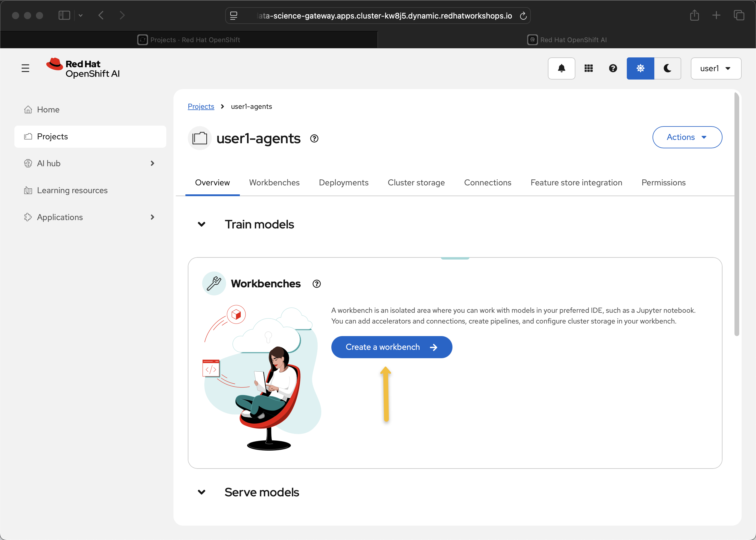Viewport: 756px width, 540px height.
Task: Click the help question mark in header
Action: [613, 68]
